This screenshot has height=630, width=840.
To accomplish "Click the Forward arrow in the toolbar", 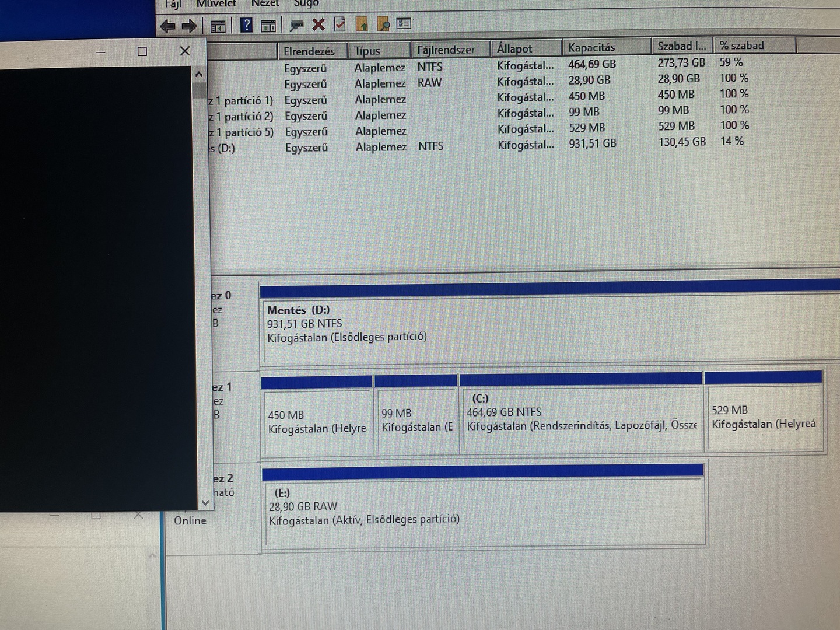I will (189, 26).
